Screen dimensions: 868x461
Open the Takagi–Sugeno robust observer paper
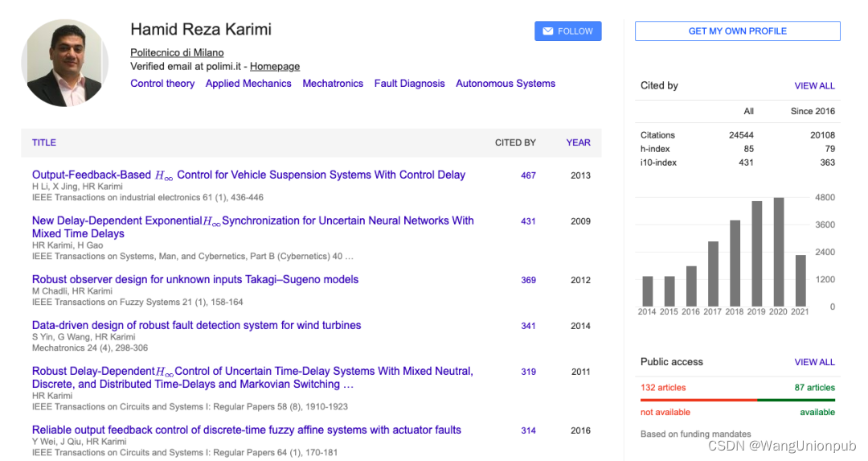[x=195, y=280]
